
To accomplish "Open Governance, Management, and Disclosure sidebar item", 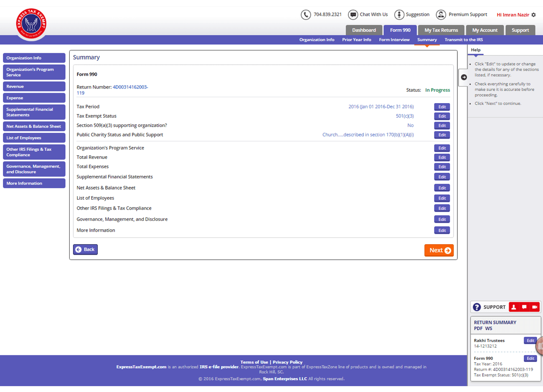I will click(34, 169).
